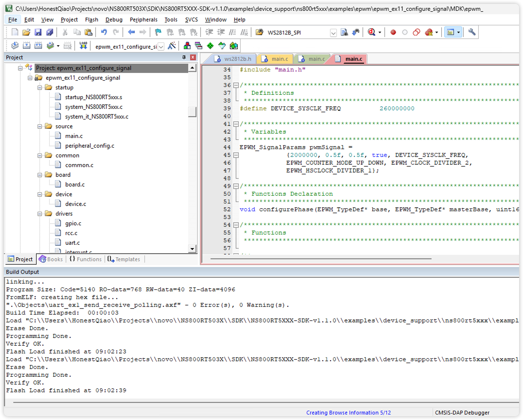Open the epwm_ex11_configure_si target dropdown

(161, 46)
